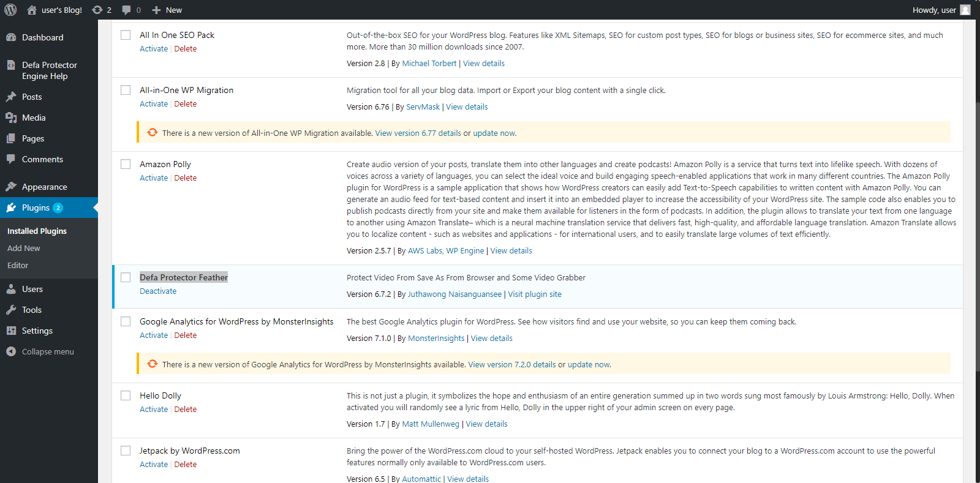Click the Plugins update count badge
The image size is (980, 483).
tap(58, 208)
